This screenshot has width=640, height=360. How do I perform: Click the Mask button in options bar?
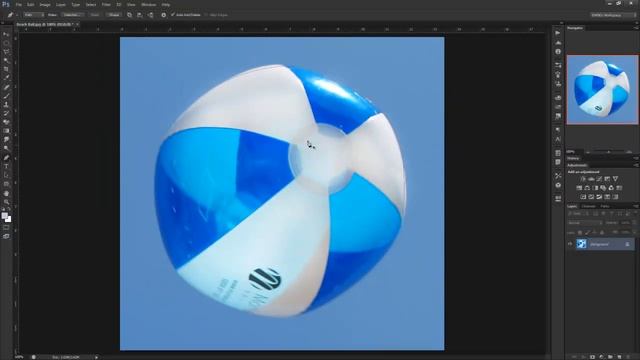[95, 15]
